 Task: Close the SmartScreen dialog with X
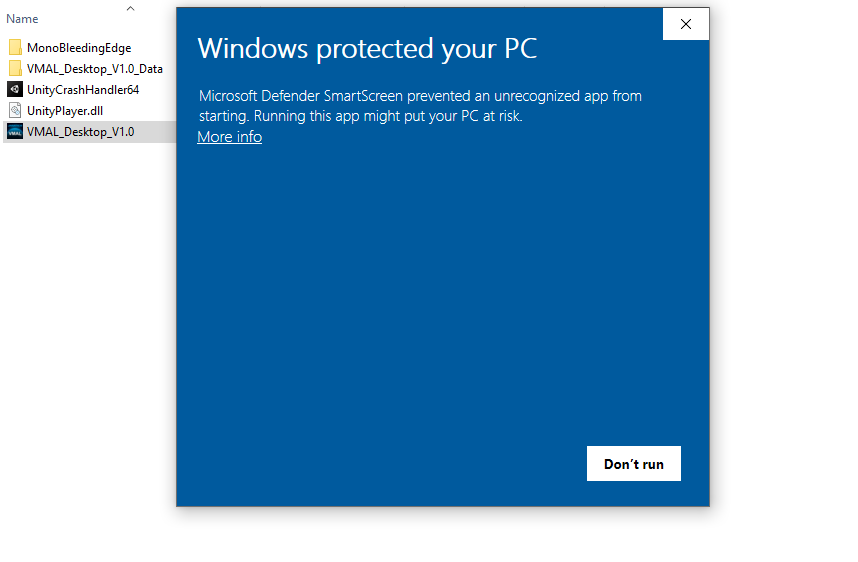pyautogui.click(x=686, y=24)
